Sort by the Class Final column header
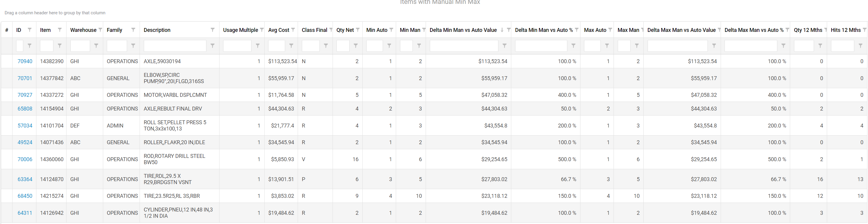 314,30
